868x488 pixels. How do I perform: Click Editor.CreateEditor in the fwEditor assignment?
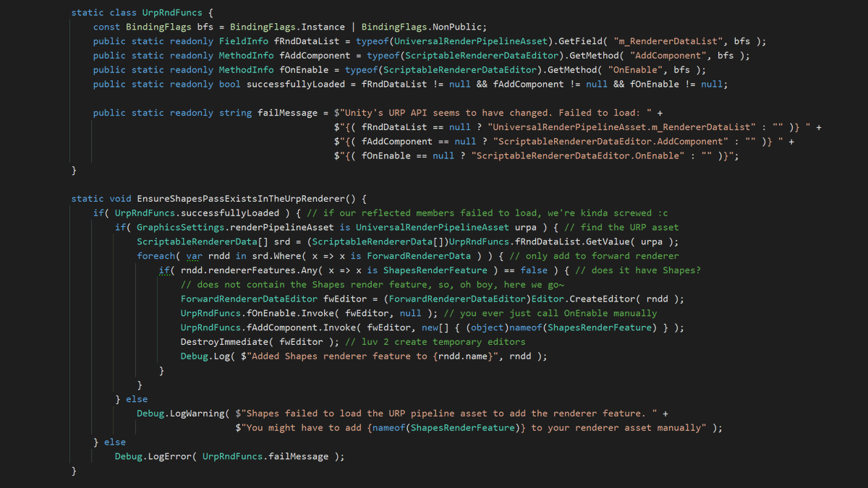click(x=585, y=299)
